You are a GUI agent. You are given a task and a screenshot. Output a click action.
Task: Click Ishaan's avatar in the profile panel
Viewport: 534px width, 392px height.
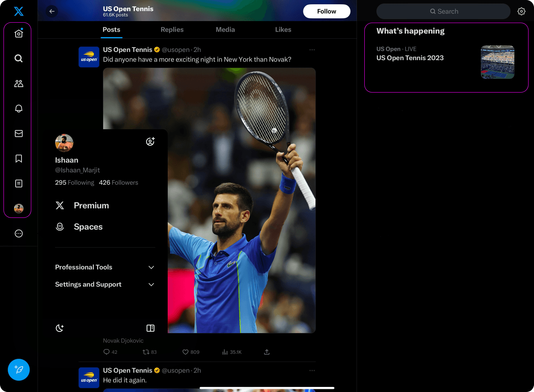tap(64, 143)
